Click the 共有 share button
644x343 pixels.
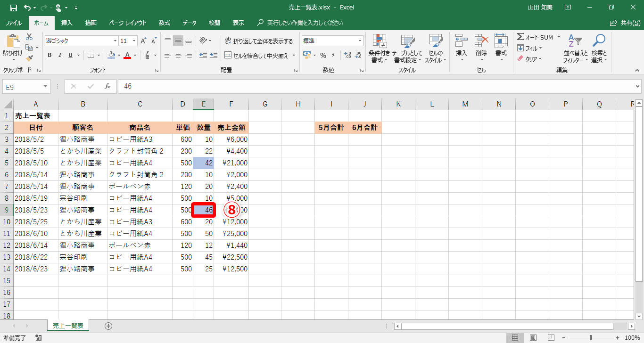coord(625,23)
